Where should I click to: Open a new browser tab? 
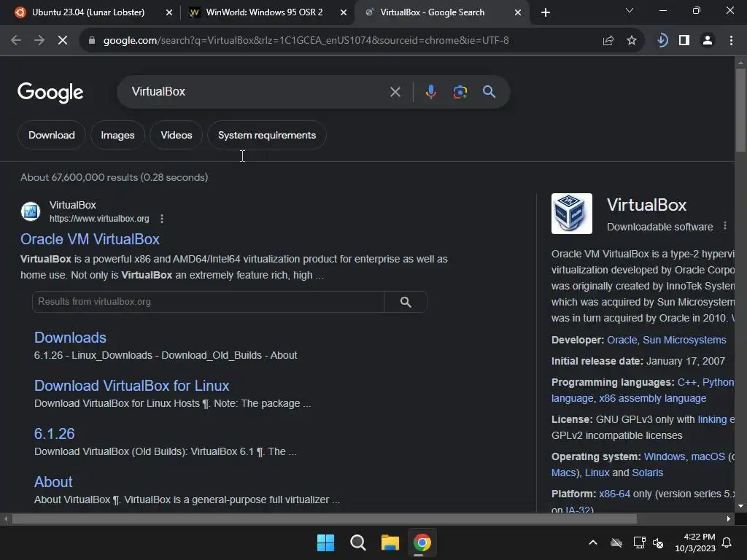click(546, 12)
